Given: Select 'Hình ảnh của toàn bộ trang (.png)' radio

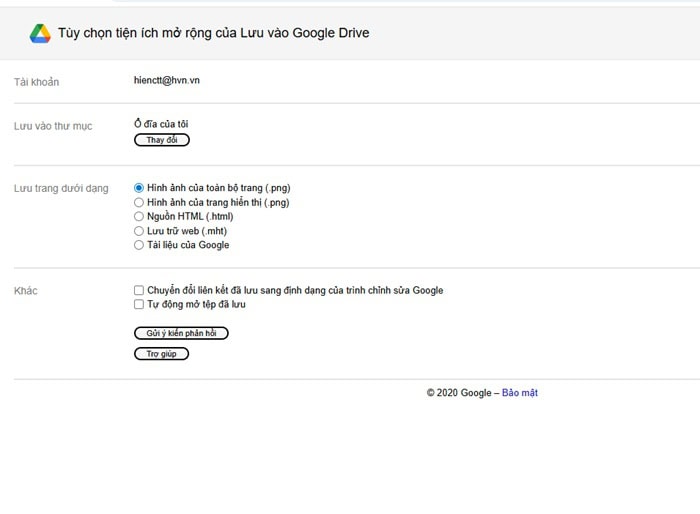Looking at the screenshot, I should coord(139,188).
